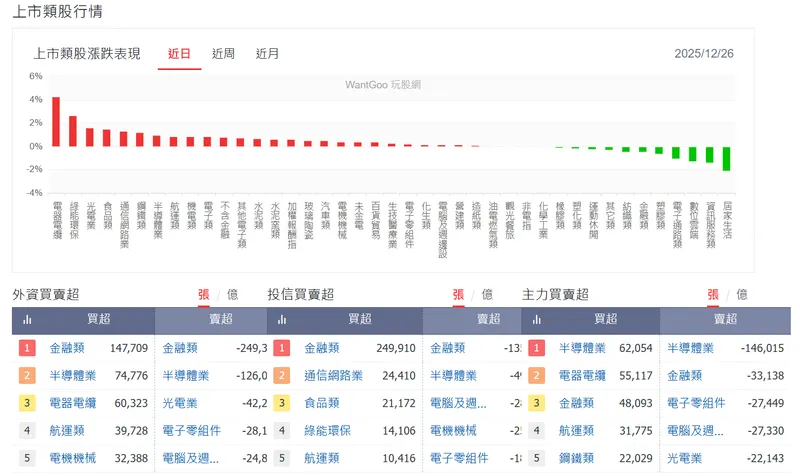Screen dimensions: 800x476
Task: Switch 投信買賣超 units to 億
Action: click(487, 294)
